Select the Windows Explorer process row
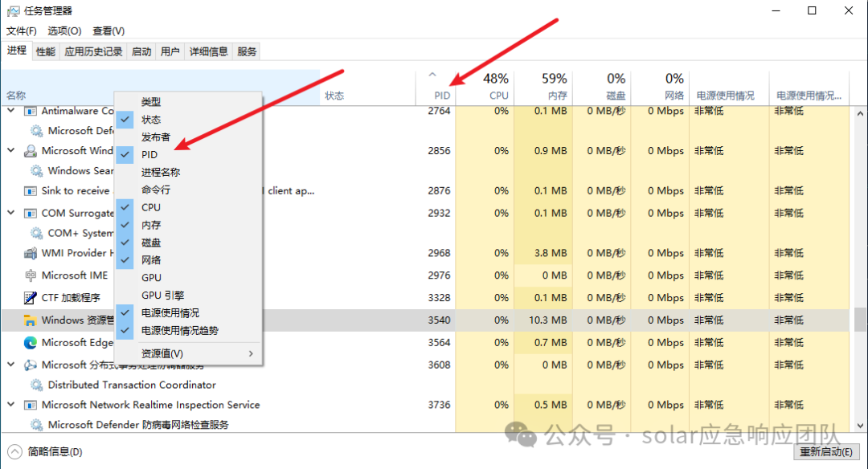The height and width of the screenshot is (469, 868). [425, 320]
